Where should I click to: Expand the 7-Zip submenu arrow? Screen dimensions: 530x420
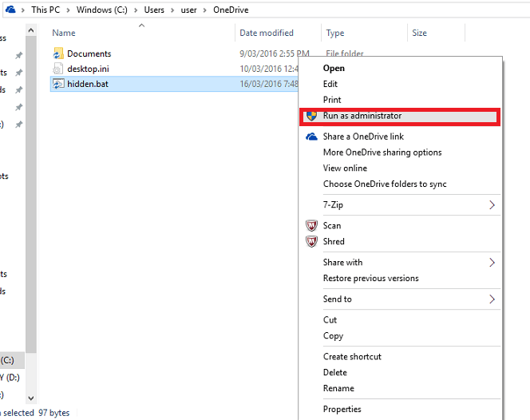tap(492, 204)
